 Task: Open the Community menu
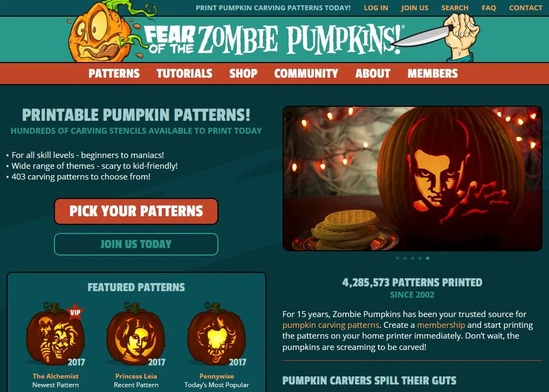tap(306, 73)
